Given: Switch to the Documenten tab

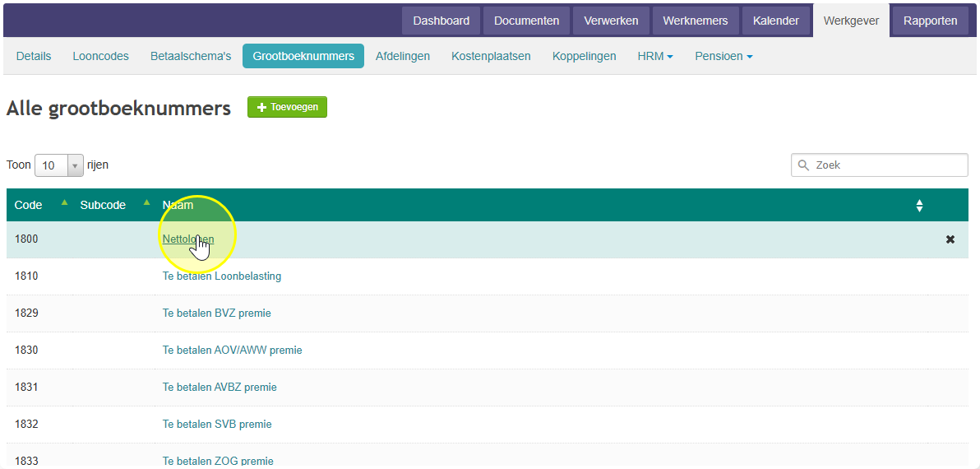Looking at the screenshot, I should click(x=526, y=21).
